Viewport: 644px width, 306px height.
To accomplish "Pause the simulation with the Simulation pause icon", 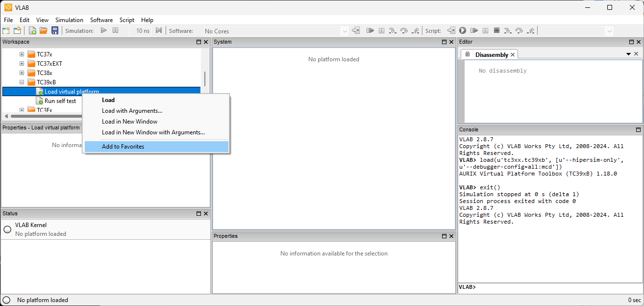I will [x=115, y=30].
